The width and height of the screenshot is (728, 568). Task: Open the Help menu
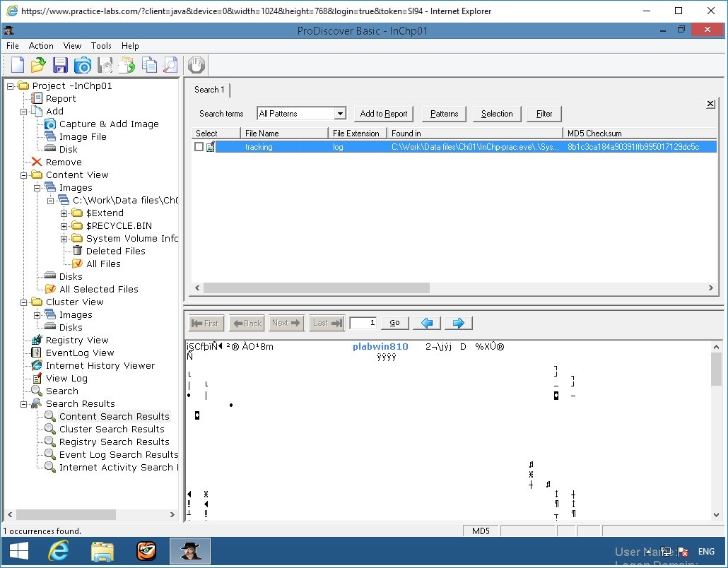130,45
